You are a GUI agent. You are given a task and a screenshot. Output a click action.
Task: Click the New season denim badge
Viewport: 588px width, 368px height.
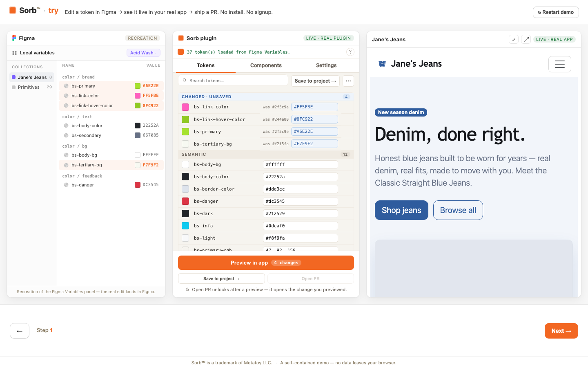tap(401, 112)
